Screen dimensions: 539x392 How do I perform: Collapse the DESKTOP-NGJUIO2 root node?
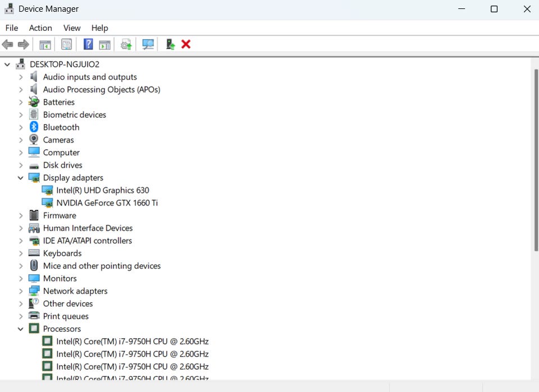7,64
